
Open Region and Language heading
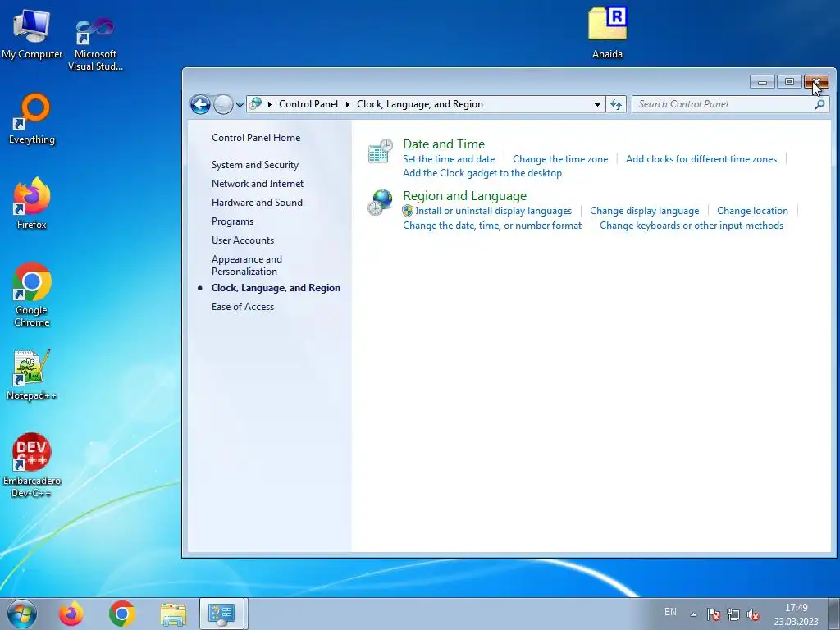click(464, 196)
